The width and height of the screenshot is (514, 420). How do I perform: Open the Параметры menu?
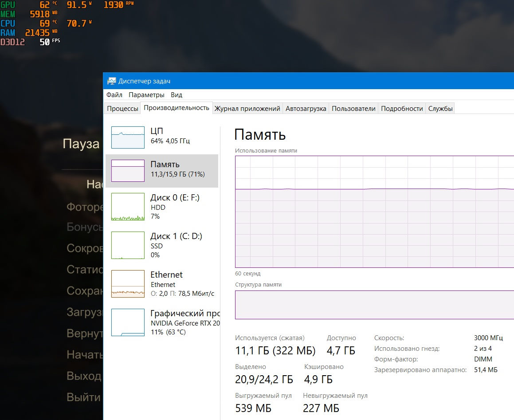(x=146, y=95)
